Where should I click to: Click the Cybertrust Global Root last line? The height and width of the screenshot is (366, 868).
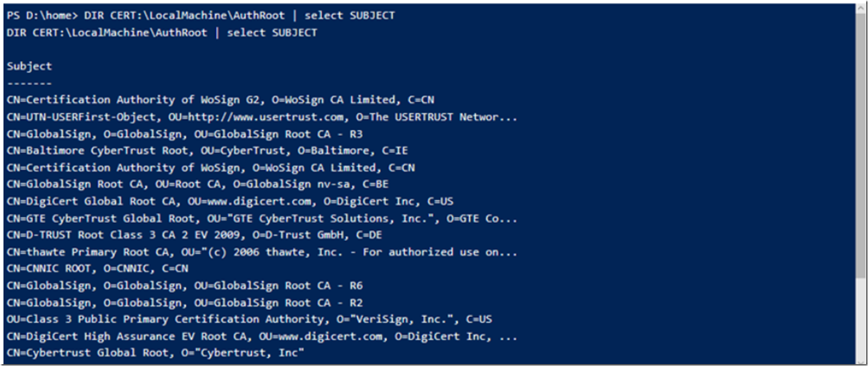[156, 353]
